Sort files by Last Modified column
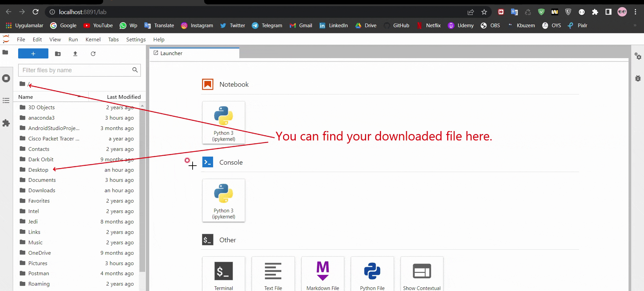The height and width of the screenshot is (291, 644). pyautogui.click(x=117, y=97)
